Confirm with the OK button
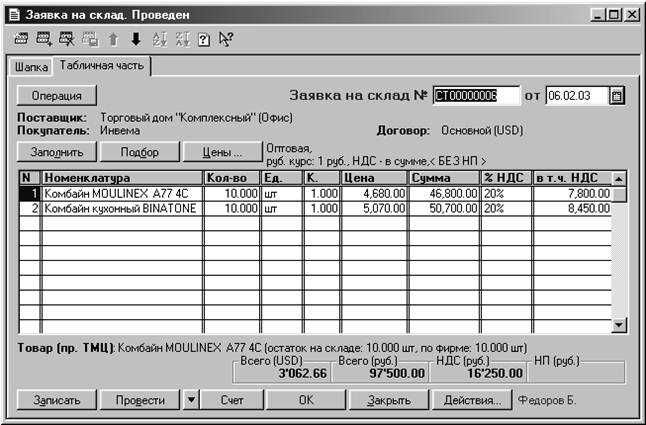This screenshot has height=425, width=646. 306,400
